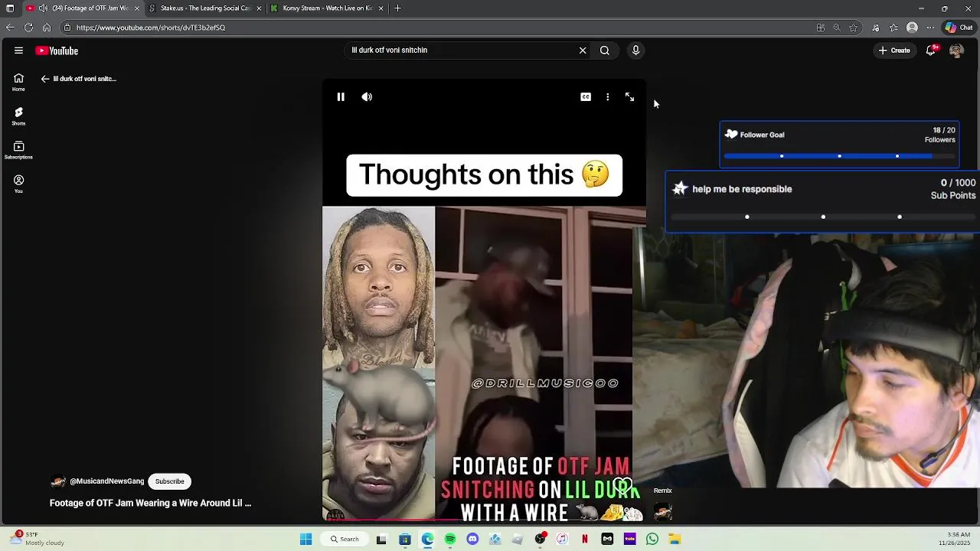Click the Short's red progress bar

(484, 520)
